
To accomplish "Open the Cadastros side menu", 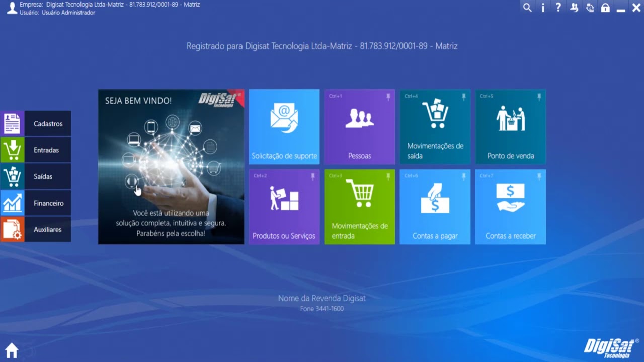I will [35, 124].
